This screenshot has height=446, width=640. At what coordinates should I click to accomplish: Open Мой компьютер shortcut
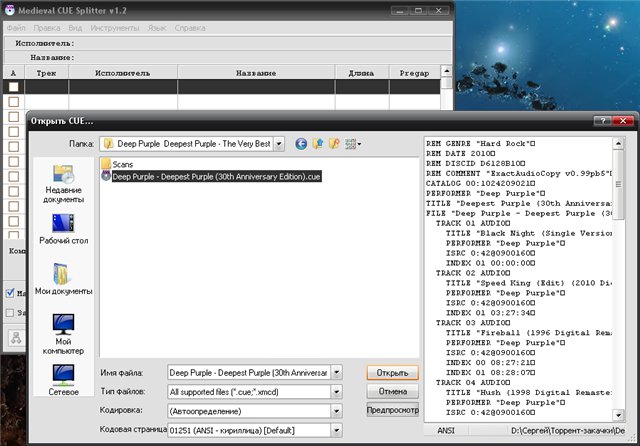63,335
